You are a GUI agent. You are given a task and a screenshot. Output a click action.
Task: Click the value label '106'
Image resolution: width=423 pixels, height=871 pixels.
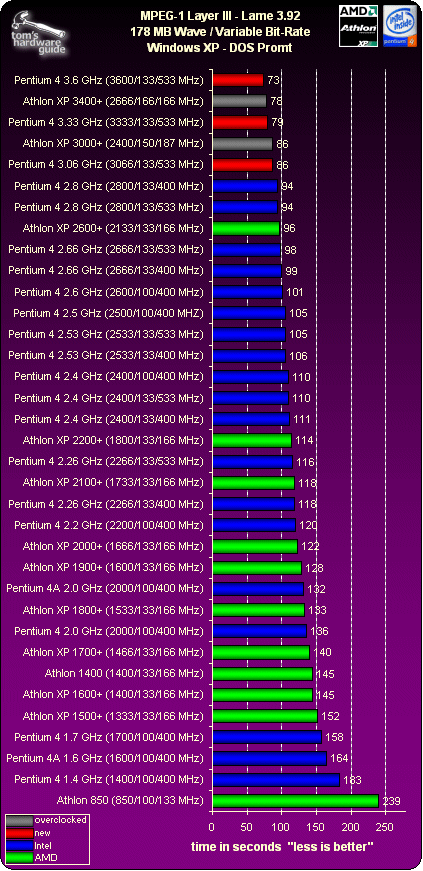coord(298,356)
